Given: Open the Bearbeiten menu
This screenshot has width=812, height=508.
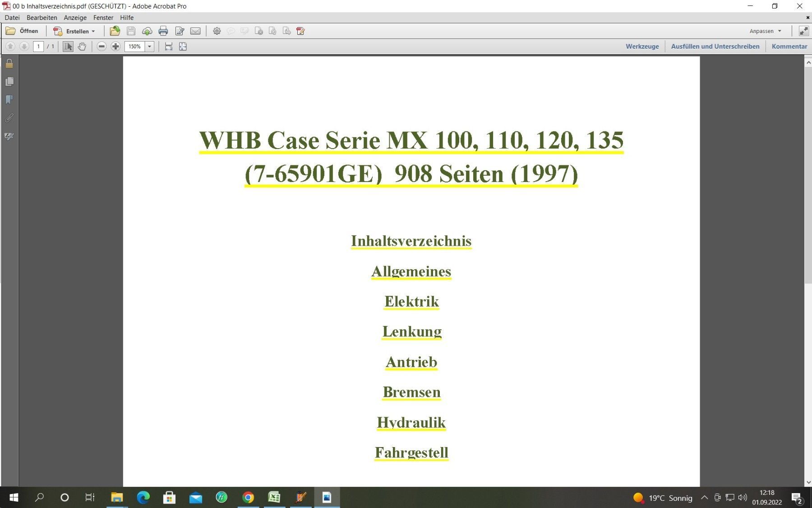Looking at the screenshot, I should (x=42, y=18).
